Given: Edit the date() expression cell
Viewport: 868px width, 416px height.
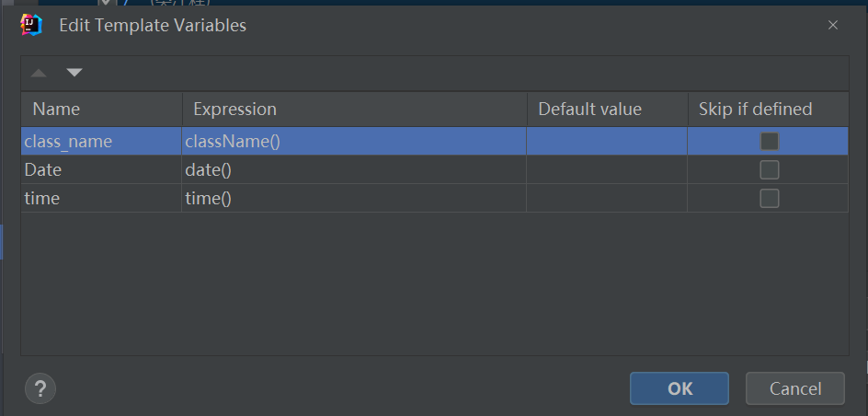Looking at the screenshot, I should click(354, 170).
